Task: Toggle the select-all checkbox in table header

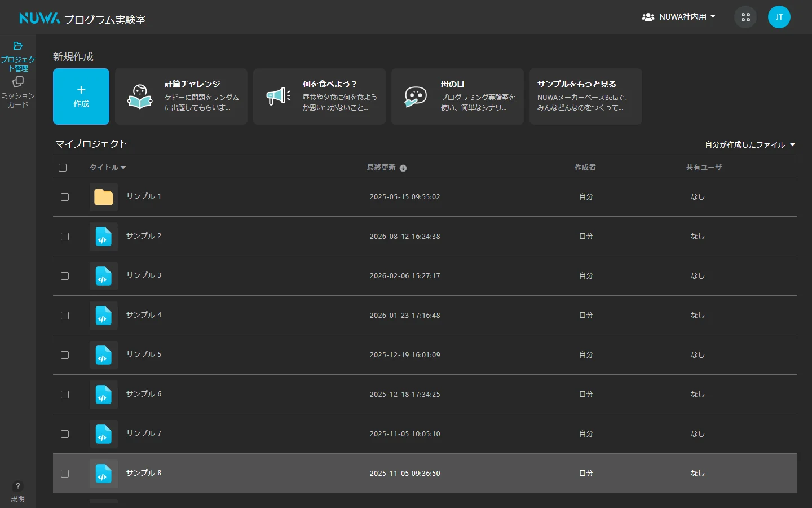Action: (63, 168)
